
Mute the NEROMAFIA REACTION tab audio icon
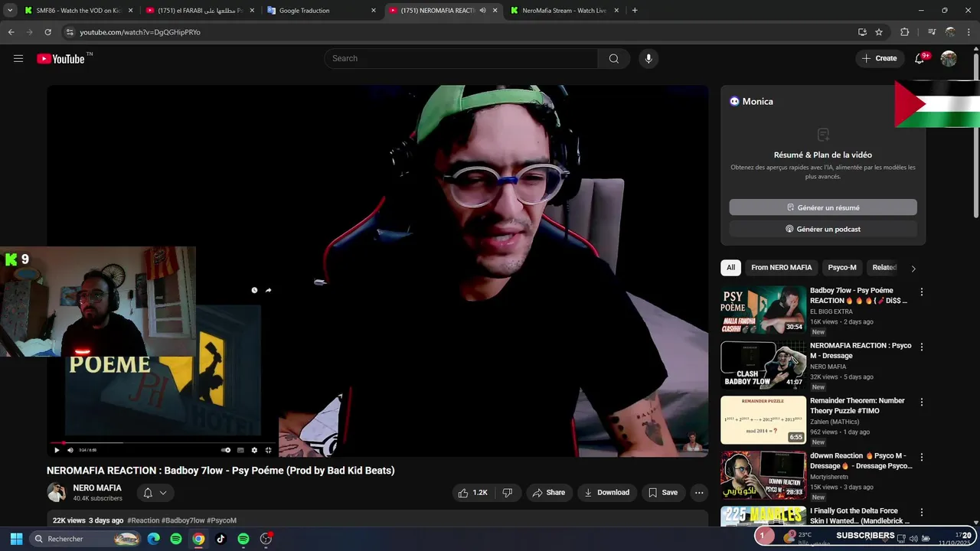pos(482,11)
